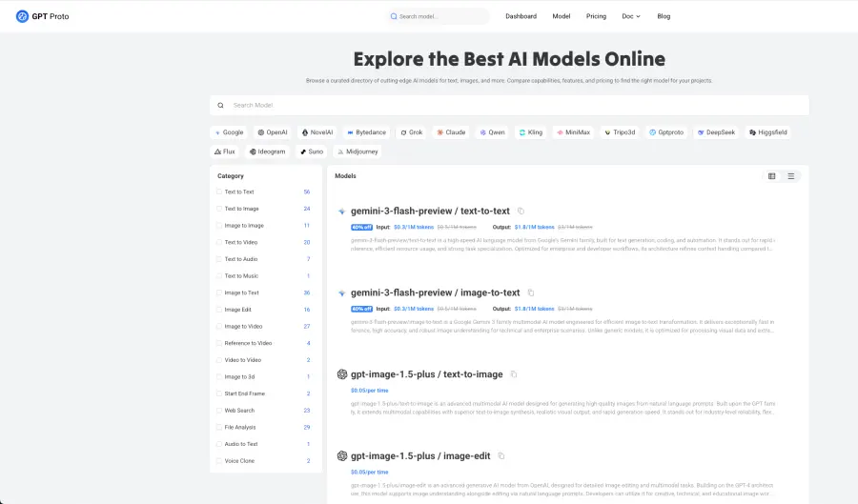
Task: Expand the Doc dropdown menu
Action: (631, 16)
